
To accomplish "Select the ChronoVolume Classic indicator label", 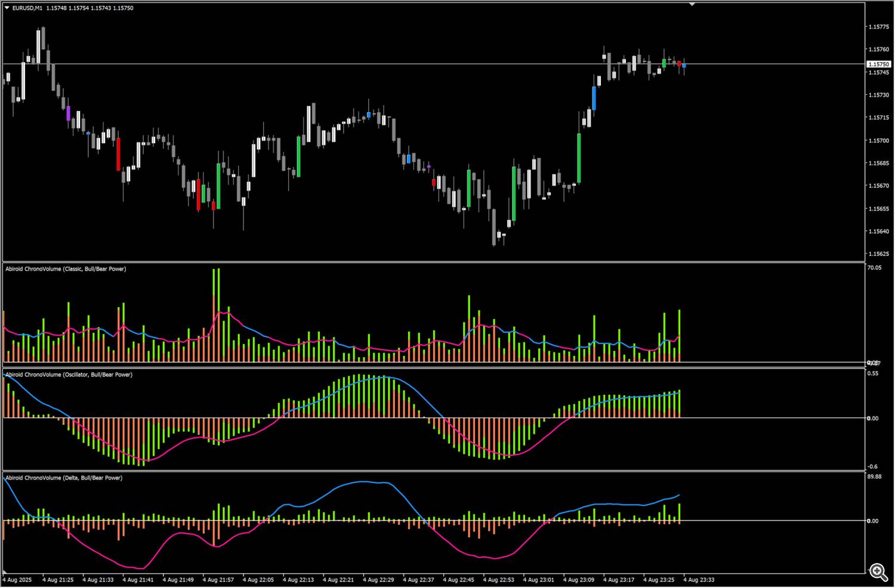I will click(x=66, y=269).
